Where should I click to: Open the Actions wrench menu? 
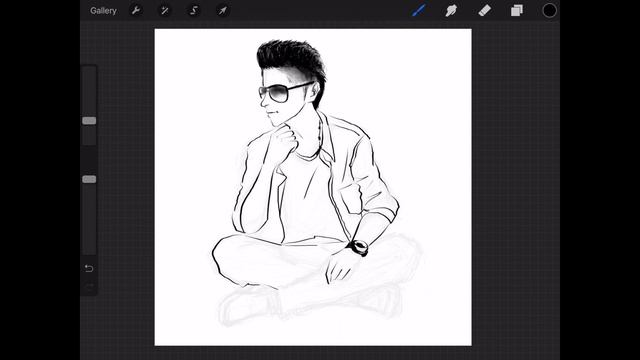click(136, 10)
